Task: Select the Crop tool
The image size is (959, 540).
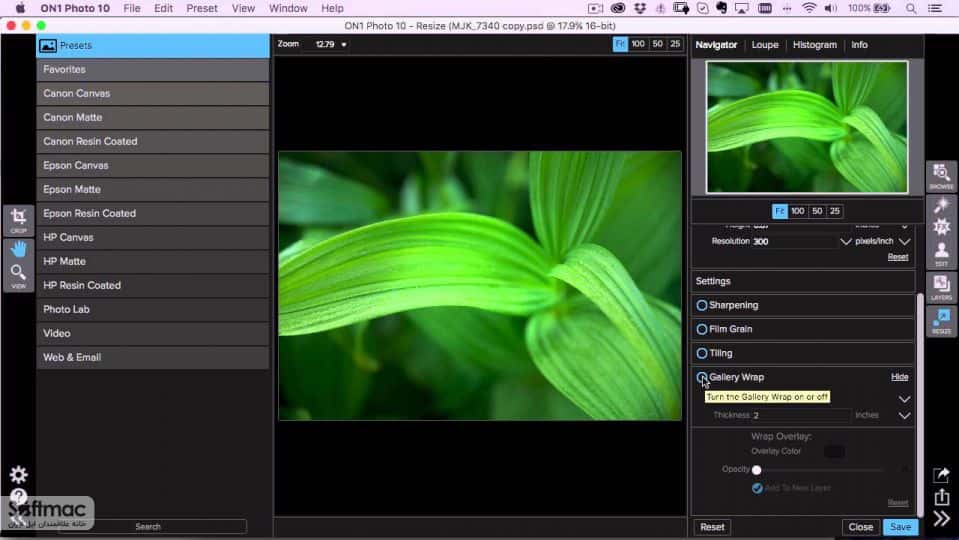Action: 18,220
